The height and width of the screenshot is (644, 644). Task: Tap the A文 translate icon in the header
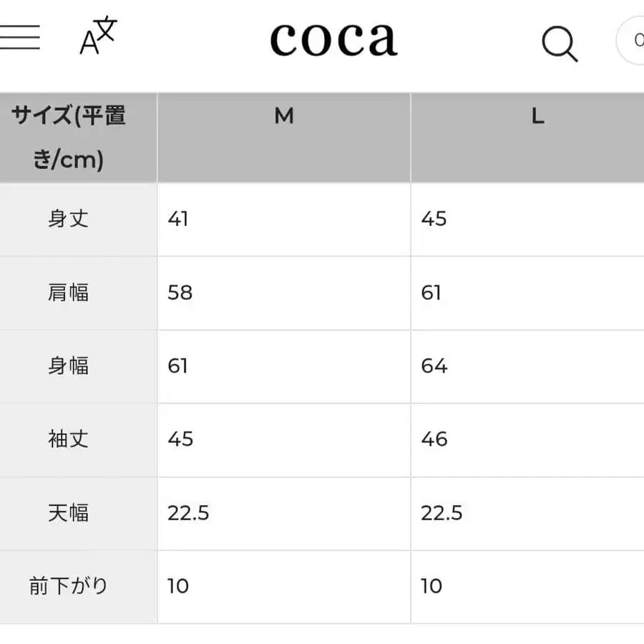[x=95, y=37]
